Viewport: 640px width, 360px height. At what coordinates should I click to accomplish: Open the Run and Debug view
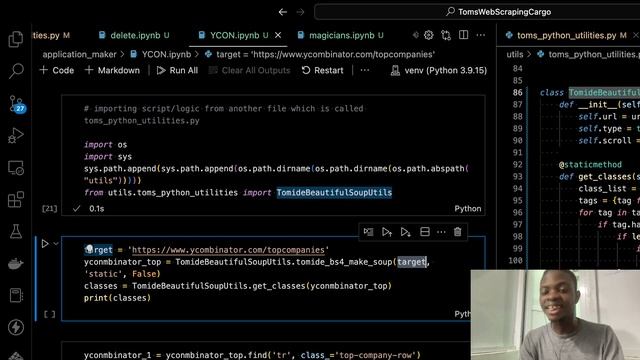[x=16, y=136]
